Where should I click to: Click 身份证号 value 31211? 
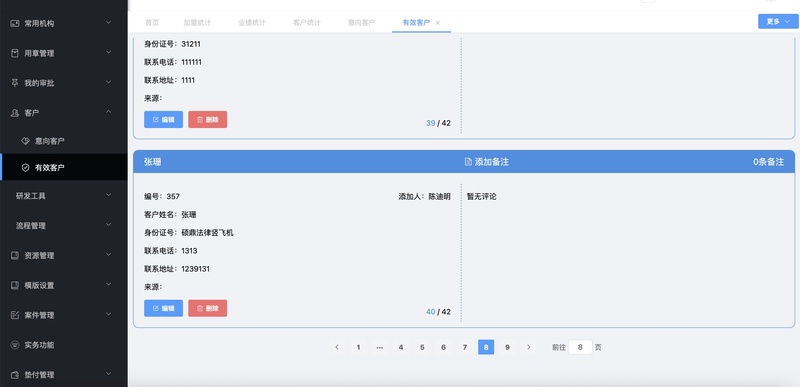191,44
